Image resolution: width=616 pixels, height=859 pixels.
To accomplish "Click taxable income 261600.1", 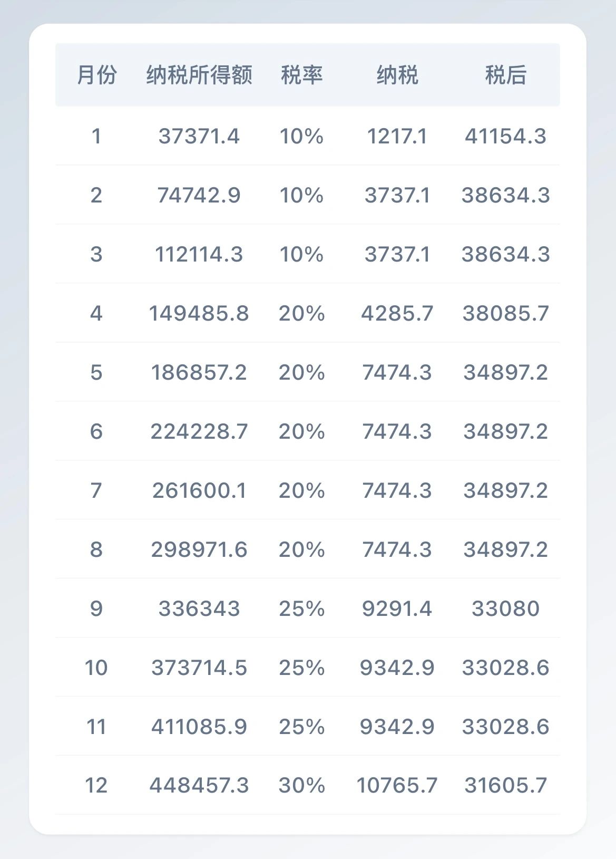I will point(199,491).
